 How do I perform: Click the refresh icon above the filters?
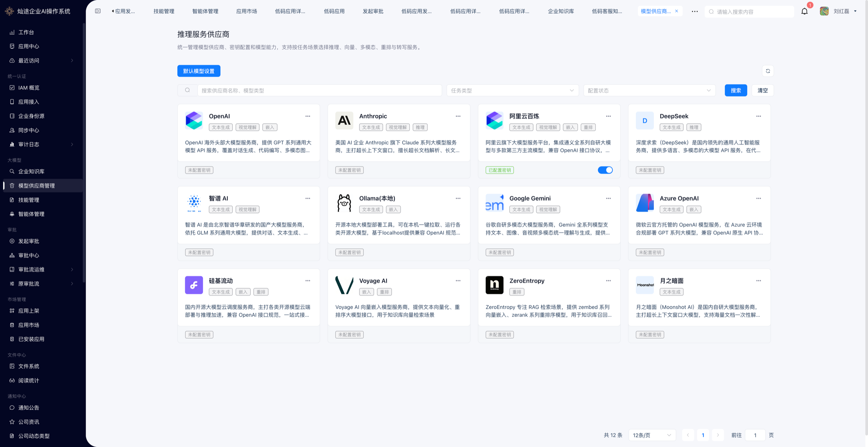tap(768, 71)
